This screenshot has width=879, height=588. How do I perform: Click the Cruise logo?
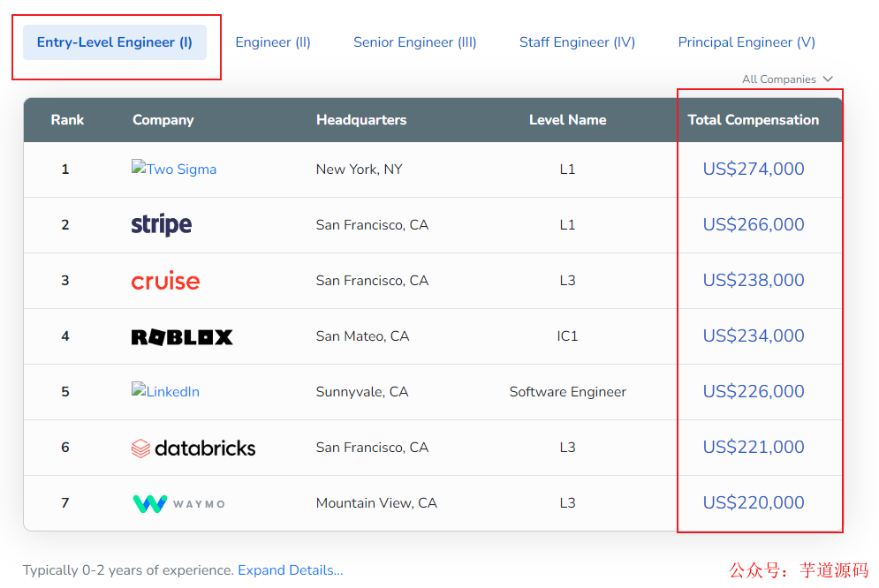[x=165, y=281]
